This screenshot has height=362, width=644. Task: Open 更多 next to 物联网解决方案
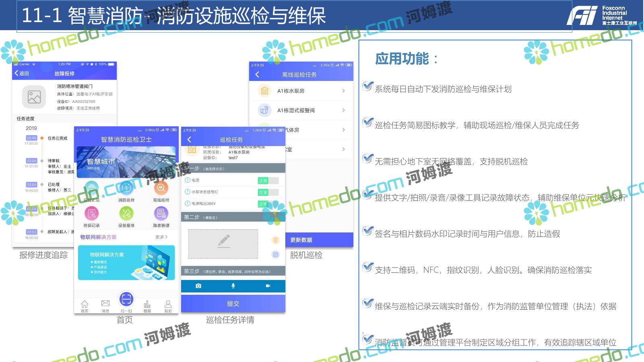pos(161,237)
